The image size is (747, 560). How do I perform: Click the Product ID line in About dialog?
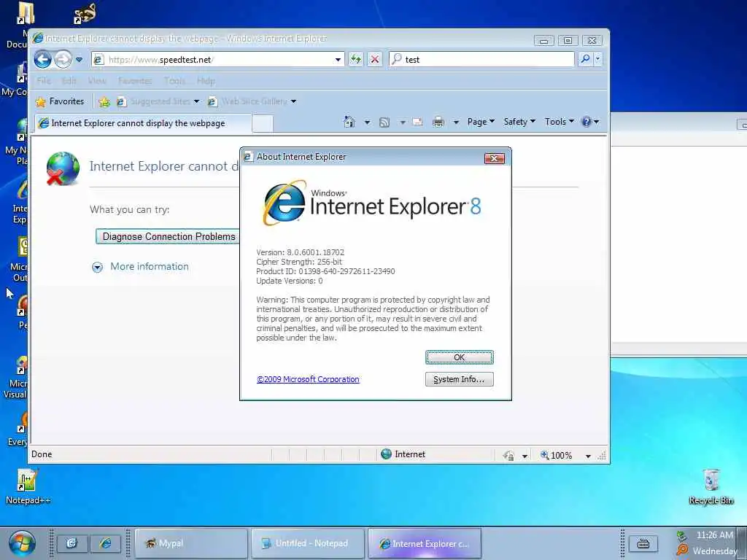325,271
